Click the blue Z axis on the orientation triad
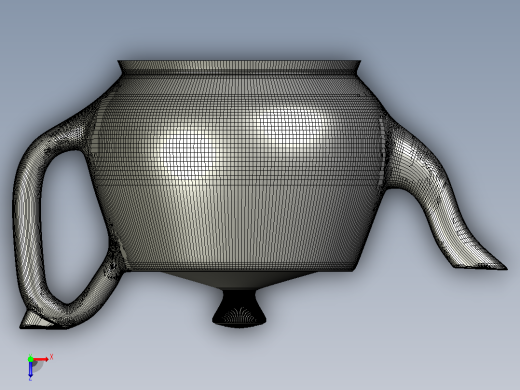The image size is (520, 390). tap(30, 370)
